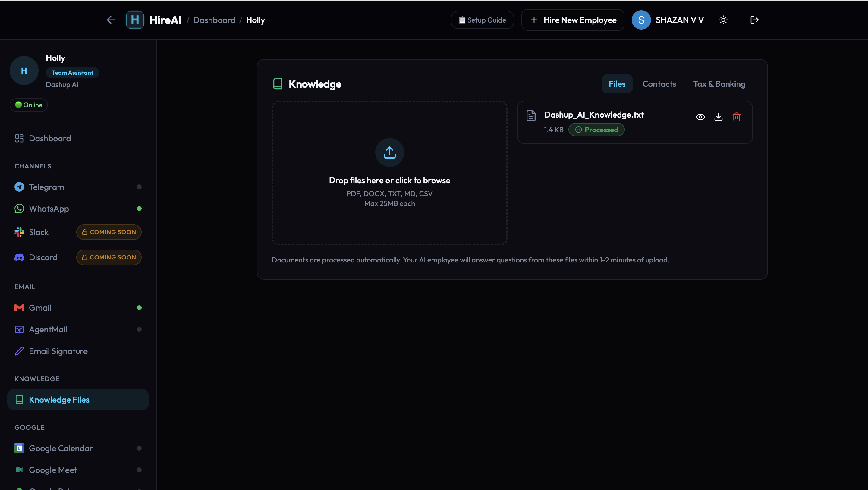This screenshot has width=868, height=490.
Task: Open Telegram channel settings
Action: [x=46, y=187]
